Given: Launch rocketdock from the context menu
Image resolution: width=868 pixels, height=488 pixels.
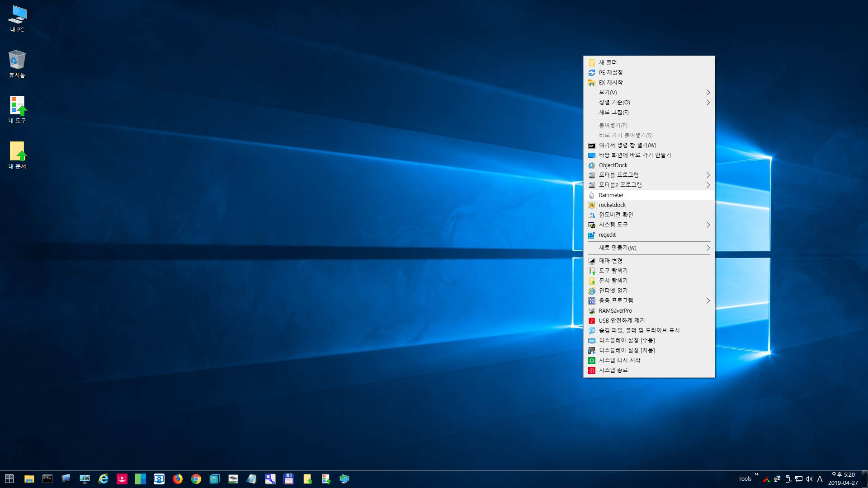Looking at the screenshot, I should (x=649, y=205).
